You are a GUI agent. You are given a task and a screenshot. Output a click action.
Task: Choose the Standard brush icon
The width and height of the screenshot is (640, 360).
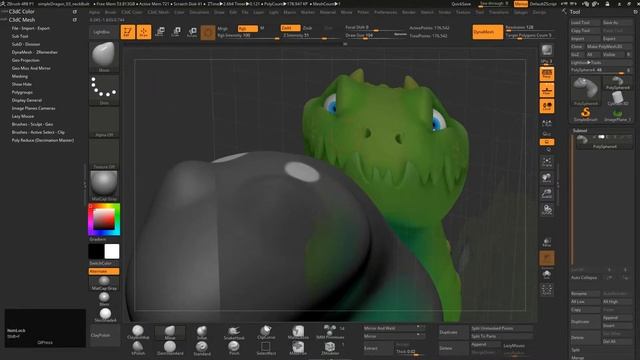coord(202,348)
